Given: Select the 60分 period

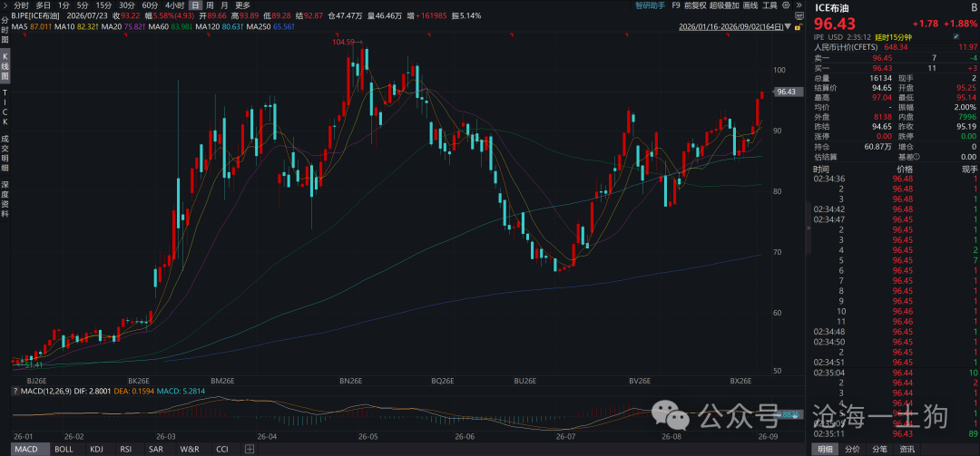Looking at the screenshot, I should click(x=150, y=5).
